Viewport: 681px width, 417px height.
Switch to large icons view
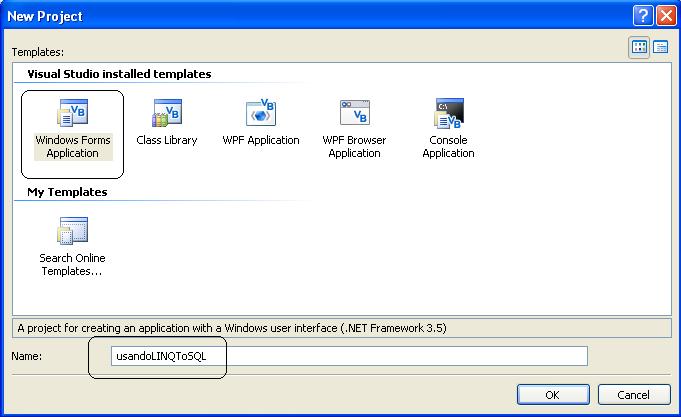pyautogui.click(x=639, y=47)
